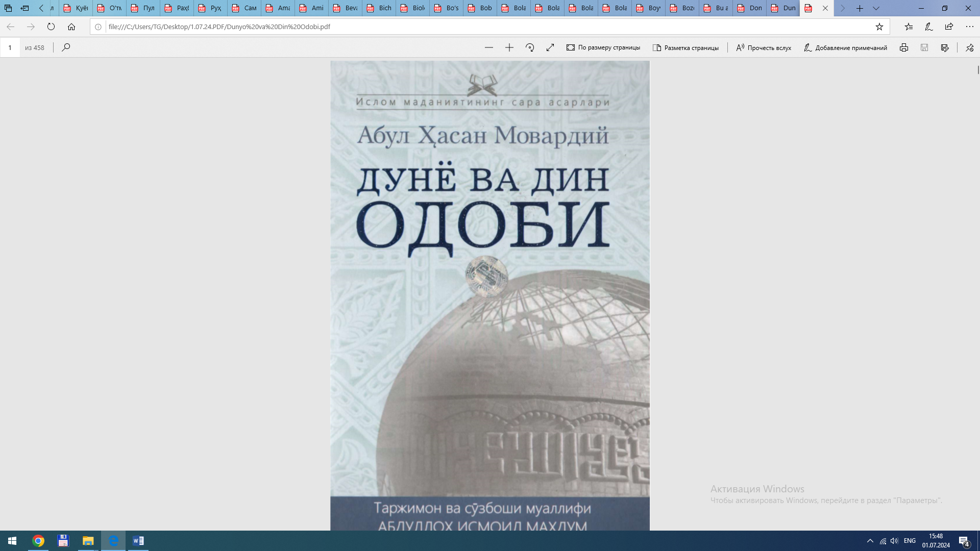The image size is (980, 551).
Task: Rotate the PDF page
Action: click(530, 47)
